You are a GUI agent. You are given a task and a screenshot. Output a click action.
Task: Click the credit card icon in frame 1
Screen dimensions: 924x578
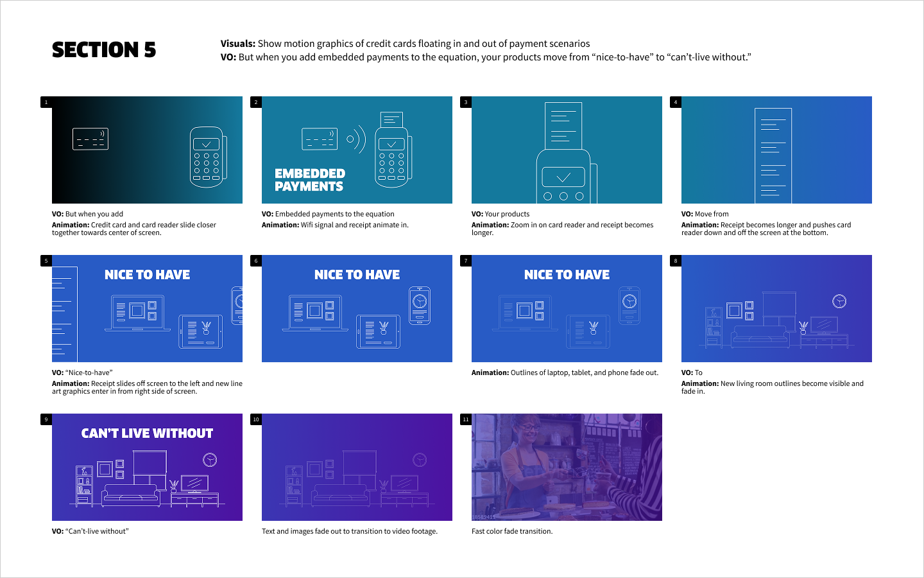pos(90,139)
